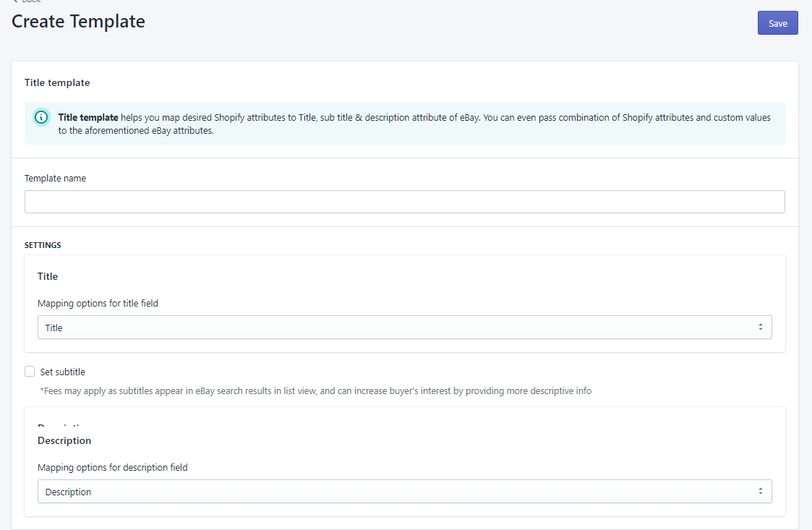Click the 'Template name' field label
Screen dimensions: 812x530
click(55, 178)
